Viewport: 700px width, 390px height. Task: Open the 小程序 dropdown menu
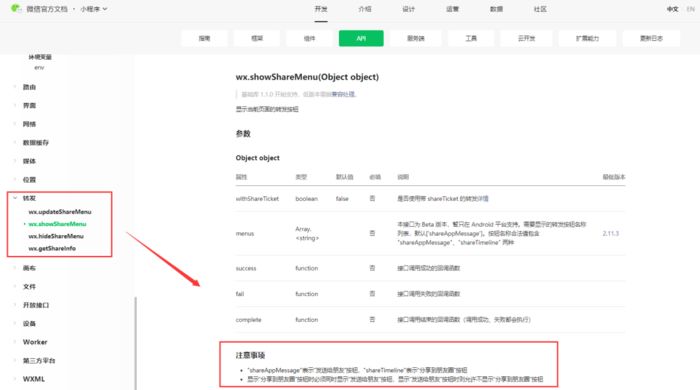[x=93, y=9]
